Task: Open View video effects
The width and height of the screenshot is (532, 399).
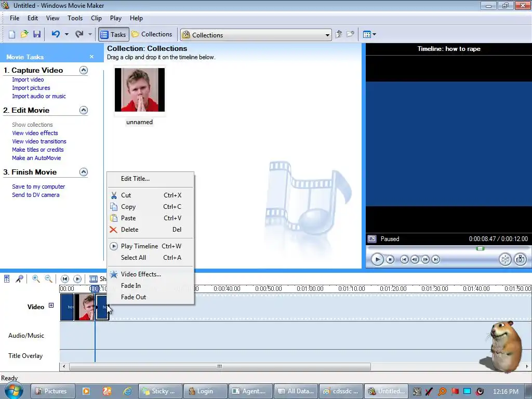Action: (x=35, y=133)
